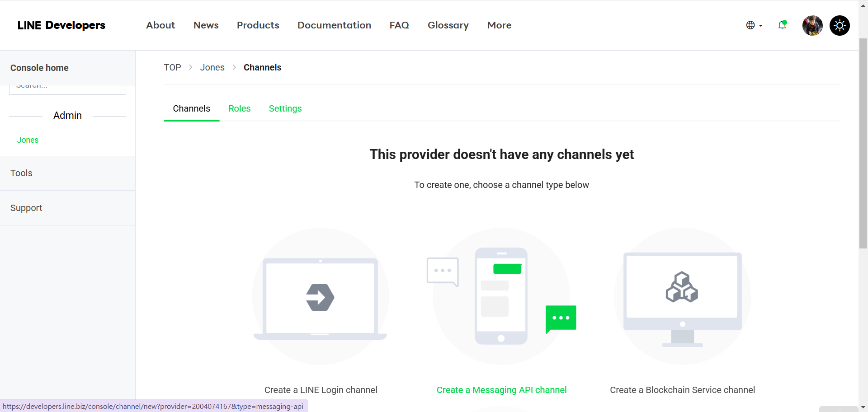Select the Jones provider in the sidebar
Screen dimensions: 868x412
(x=28, y=140)
